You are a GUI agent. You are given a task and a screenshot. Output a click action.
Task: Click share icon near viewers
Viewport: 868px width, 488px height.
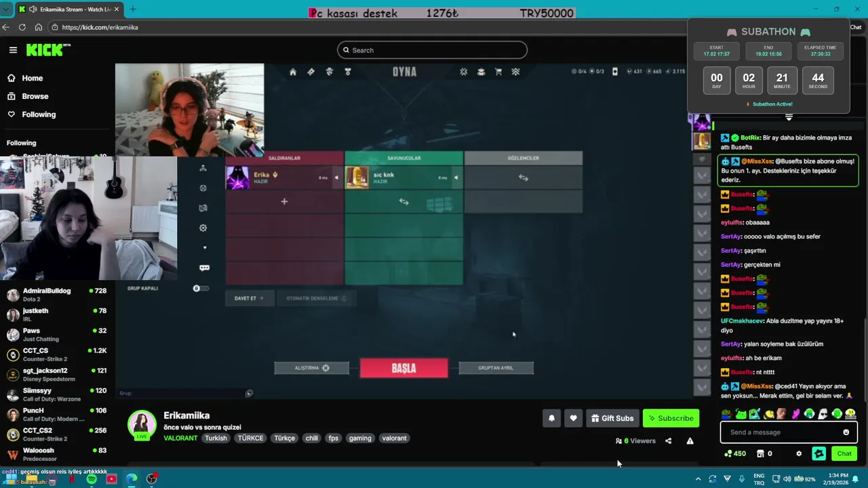668,441
